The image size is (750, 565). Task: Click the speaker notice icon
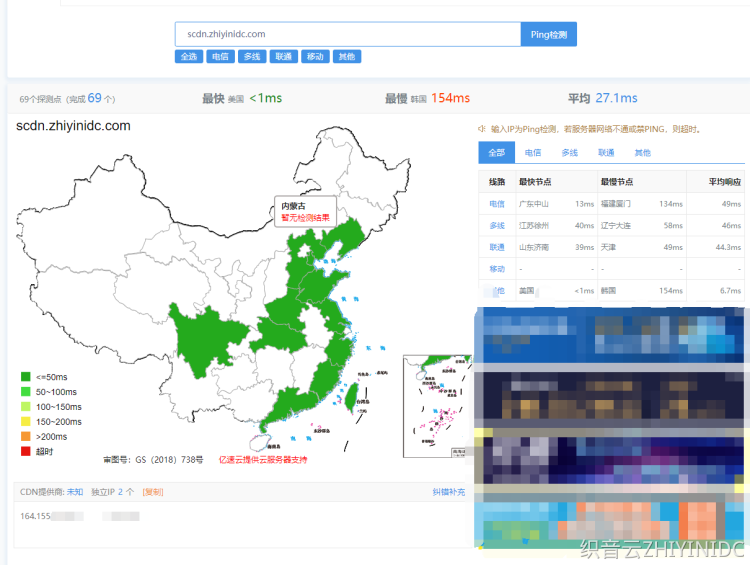click(x=482, y=129)
